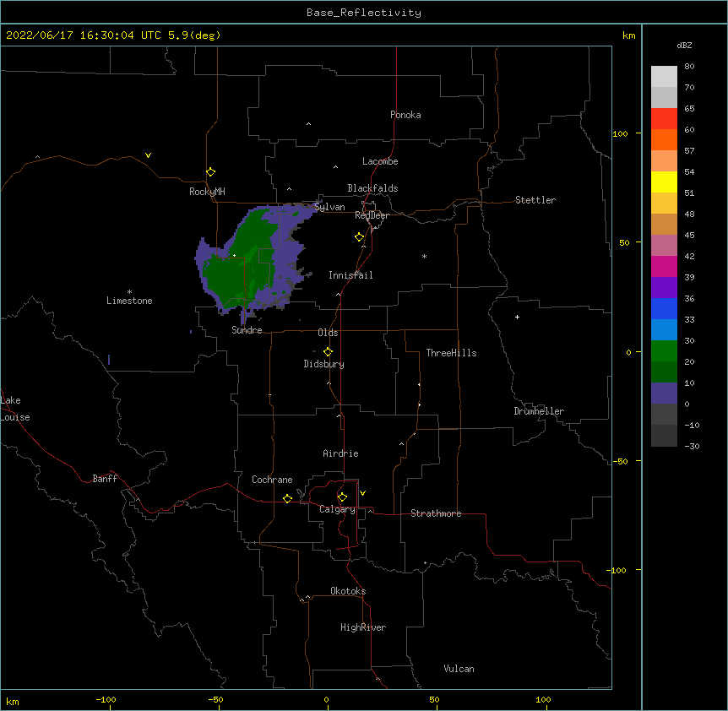
Task: Click the yellow diamond marker above Didsbury
Action: coord(329,352)
